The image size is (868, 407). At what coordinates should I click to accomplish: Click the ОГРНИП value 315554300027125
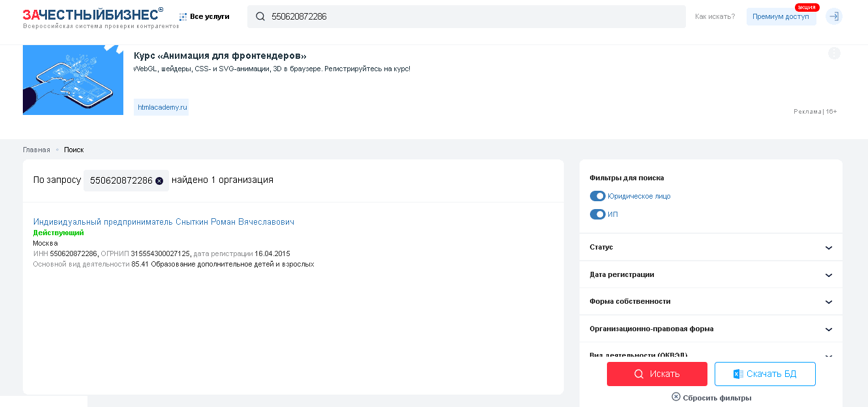tap(160, 253)
